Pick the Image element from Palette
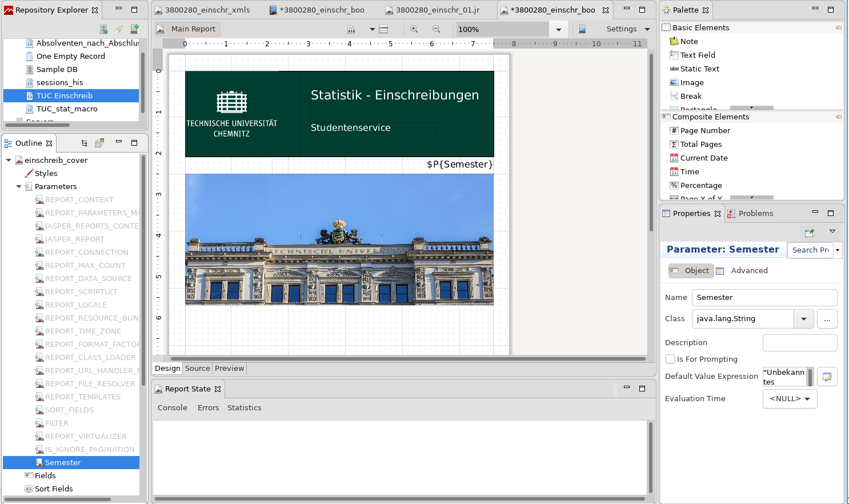The height and width of the screenshot is (504, 849). 691,83
